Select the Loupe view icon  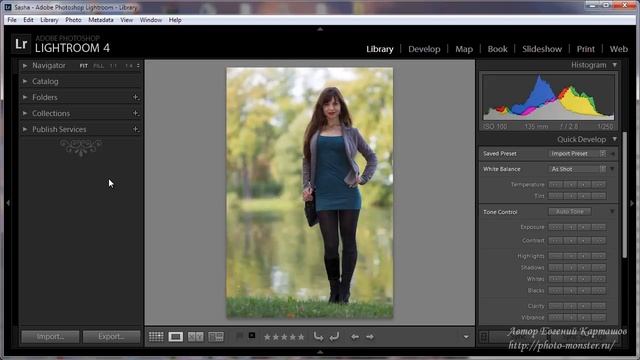click(176, 337)
